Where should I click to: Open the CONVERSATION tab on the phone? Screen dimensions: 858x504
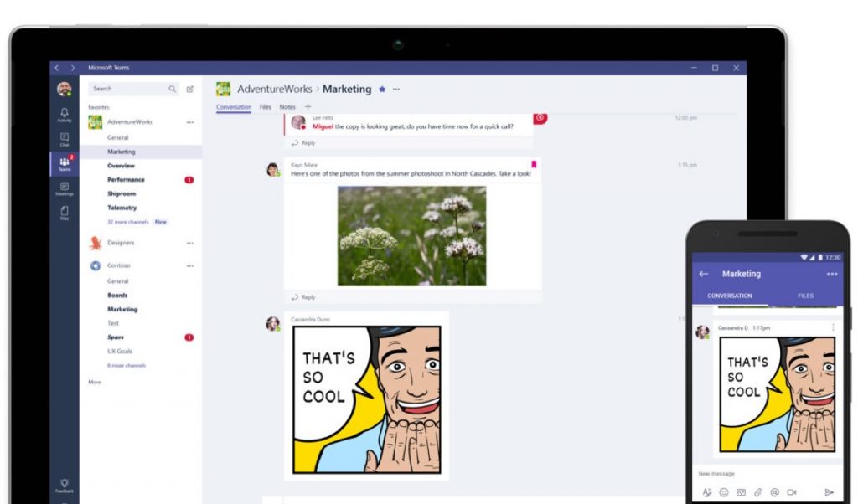tap(730, 296)
